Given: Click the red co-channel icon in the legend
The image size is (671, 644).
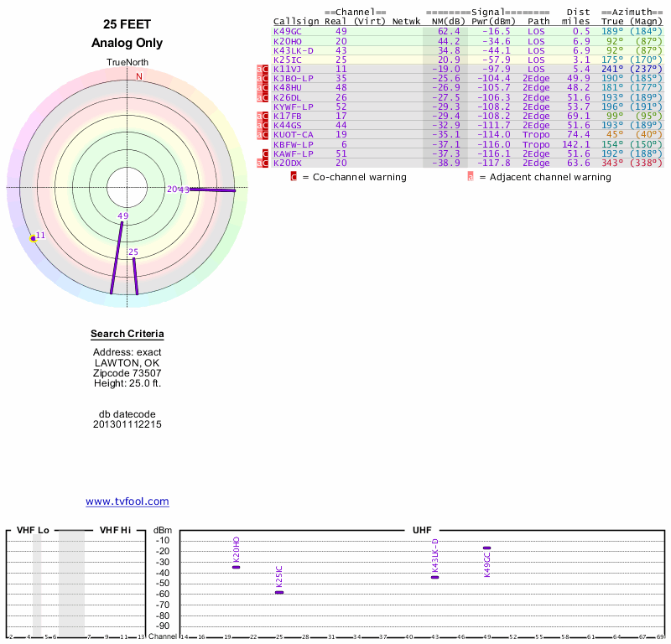Looking at the screenshot, I should tap(294, 177).
